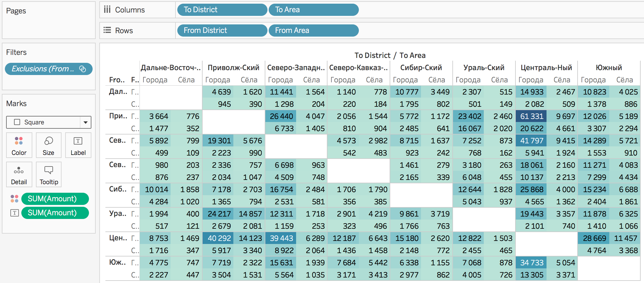The height and width of the screenshot is (283, 644).
Task: Click the color dots icon beside SUM(Amount)
Action: pos(14,199)
